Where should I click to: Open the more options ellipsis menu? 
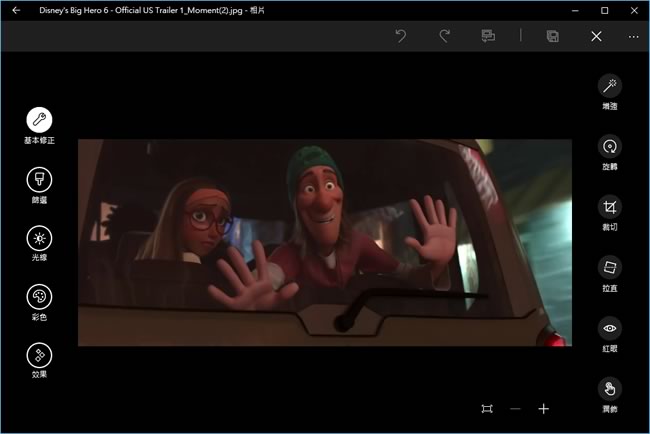pos(633,37)
